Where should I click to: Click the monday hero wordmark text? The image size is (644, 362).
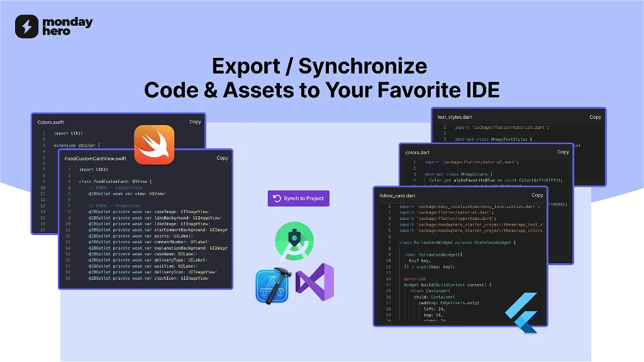tap(67, 26)
